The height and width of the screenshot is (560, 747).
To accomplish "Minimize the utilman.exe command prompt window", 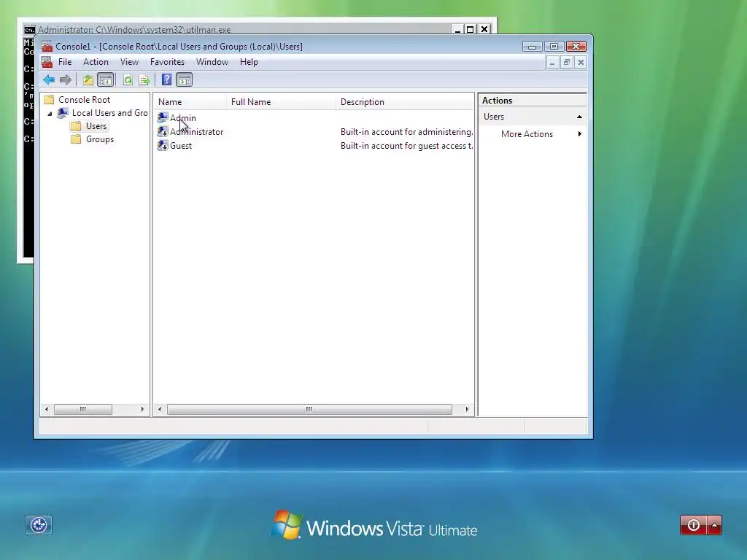I will coord(457,29).
